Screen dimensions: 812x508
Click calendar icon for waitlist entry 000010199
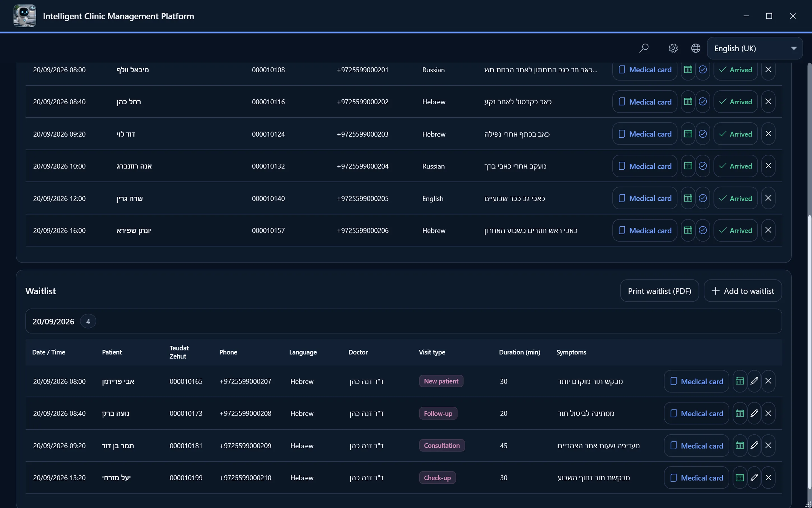[740, 478]
